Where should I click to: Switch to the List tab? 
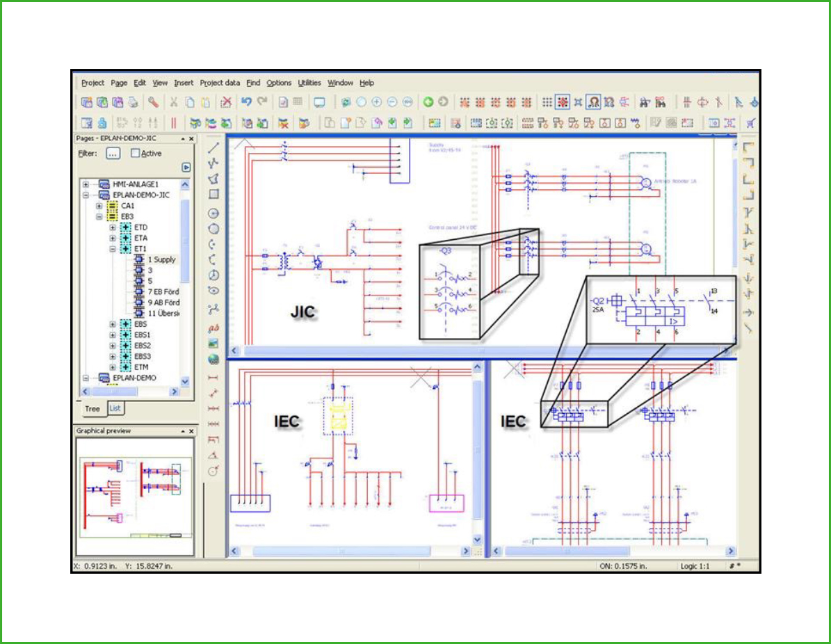tap(115, 408)
